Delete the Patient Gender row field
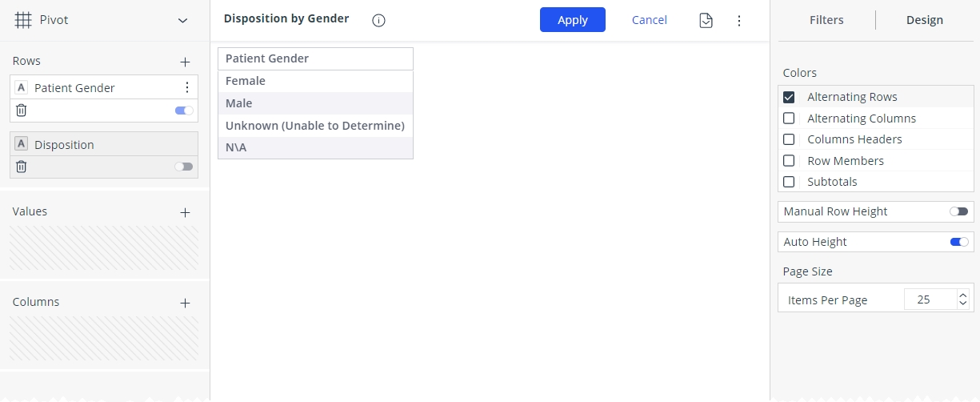980x402 pixels. [x=22, y=111]
